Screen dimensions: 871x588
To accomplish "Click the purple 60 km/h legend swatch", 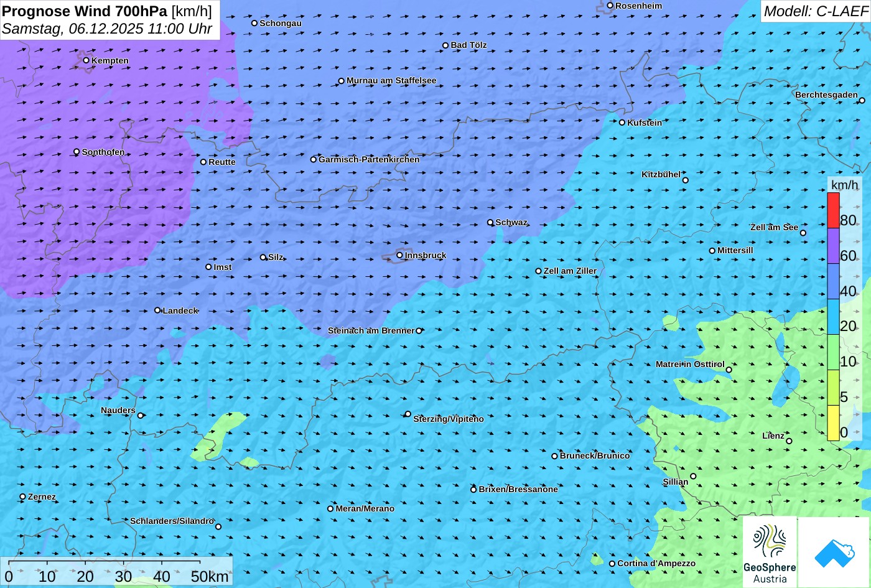I will (834, 246).
